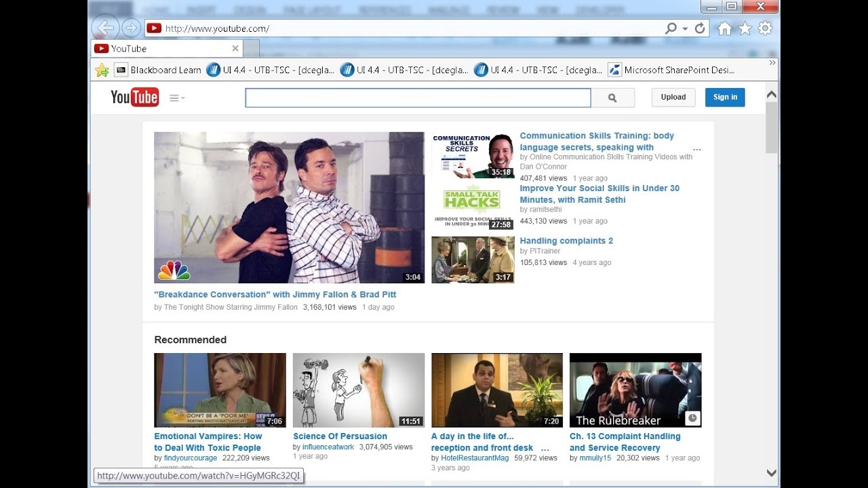This screenshot has height=488, width=868.
Task: Click the YouTube search magnifier button
Action: (612, 98)
